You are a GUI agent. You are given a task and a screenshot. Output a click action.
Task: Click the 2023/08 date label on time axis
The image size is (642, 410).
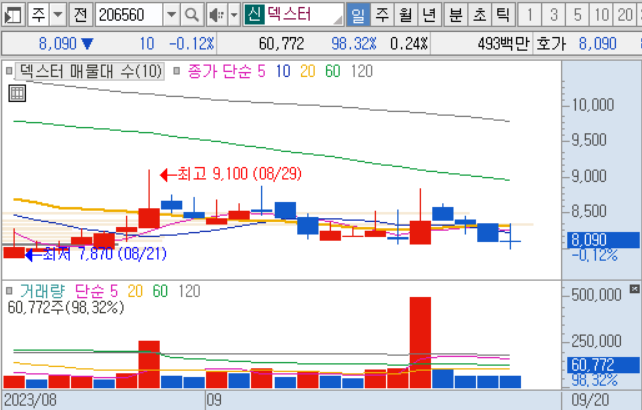coord(30,400)
